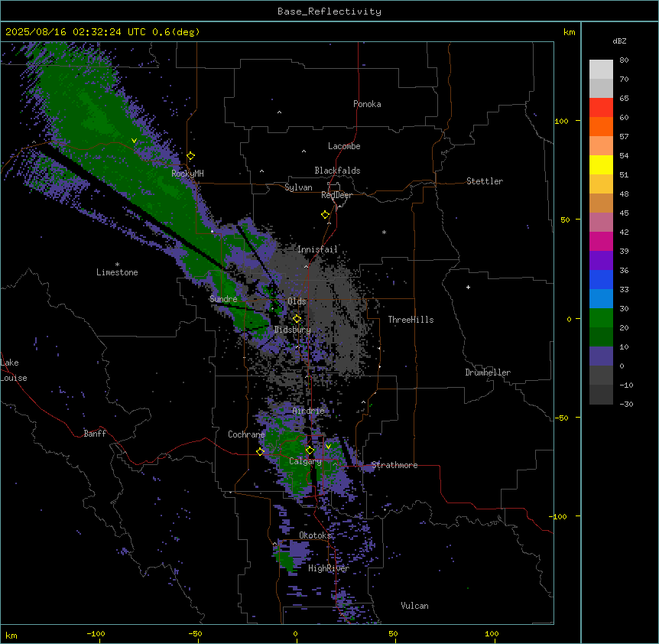Click the 50 tick label on bottom axis
Image resolution: width=659 pixels, height=644 pixels.
393,633
